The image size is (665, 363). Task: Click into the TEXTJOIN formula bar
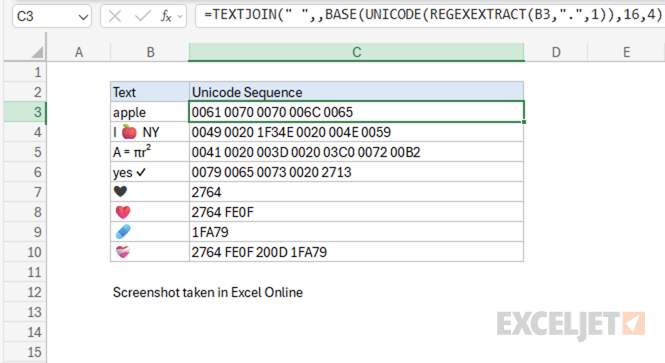pos(430,16)
